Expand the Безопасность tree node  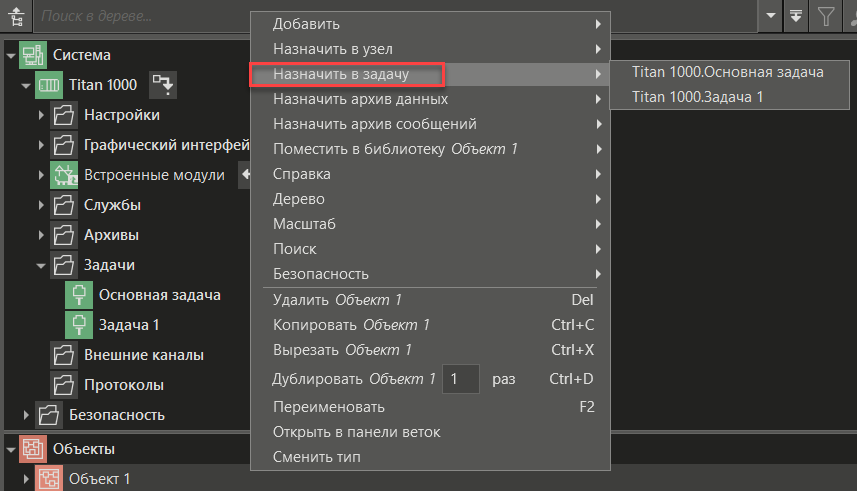(26, 415)
